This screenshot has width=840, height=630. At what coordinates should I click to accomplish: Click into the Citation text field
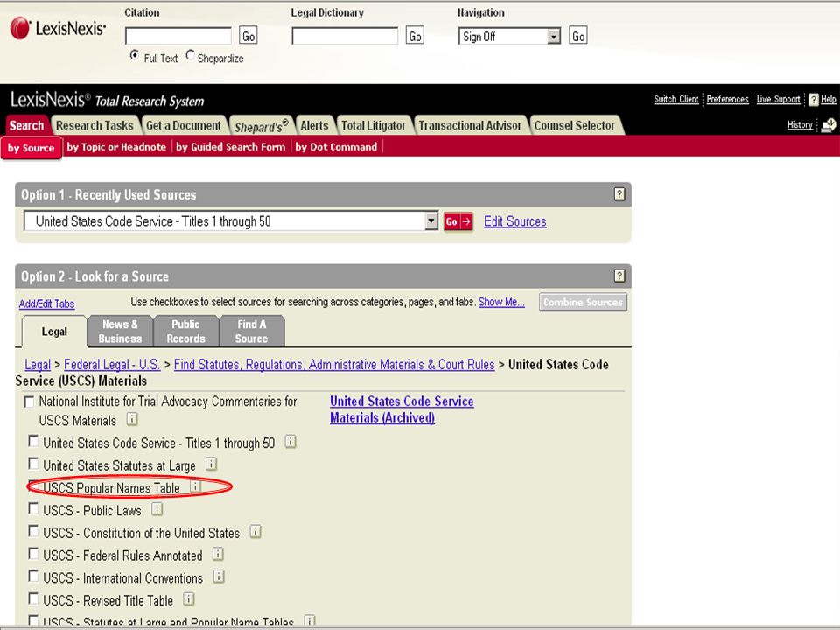tap(178, 36)
